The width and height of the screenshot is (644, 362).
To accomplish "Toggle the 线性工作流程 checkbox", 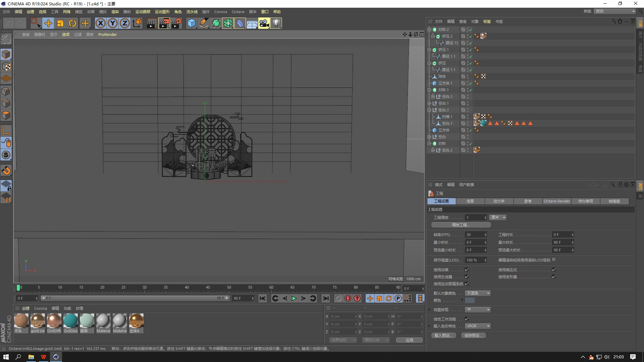I will click(x=467, y=319).
